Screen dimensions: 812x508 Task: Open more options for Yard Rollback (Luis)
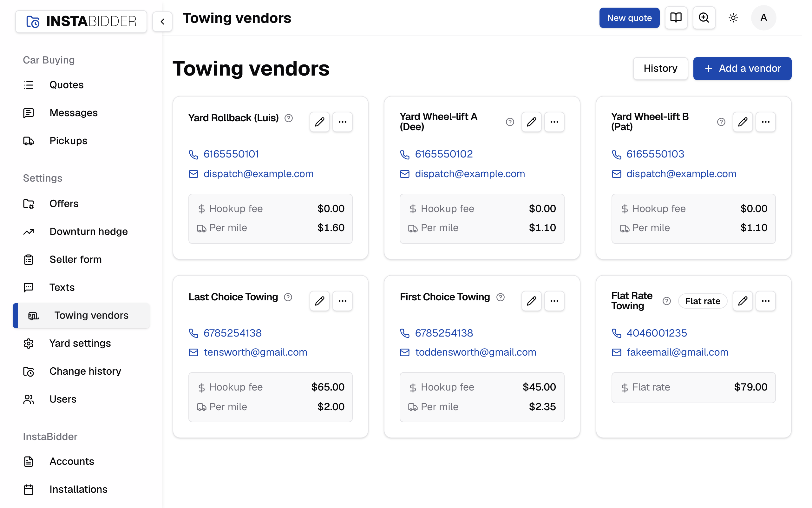[x=342, y=122]
